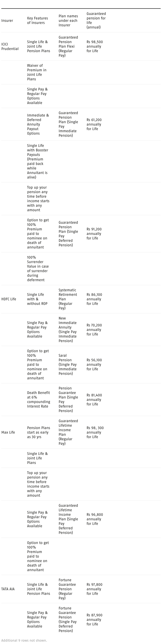
Task: Select the TATA AIA insurer cell
Action: (x=8, y=589)
